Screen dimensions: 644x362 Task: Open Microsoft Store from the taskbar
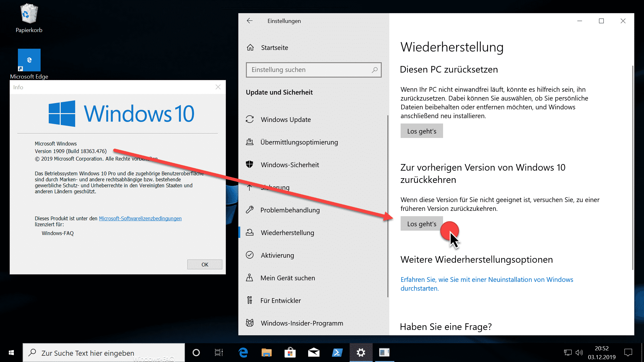tap(290, 353)
